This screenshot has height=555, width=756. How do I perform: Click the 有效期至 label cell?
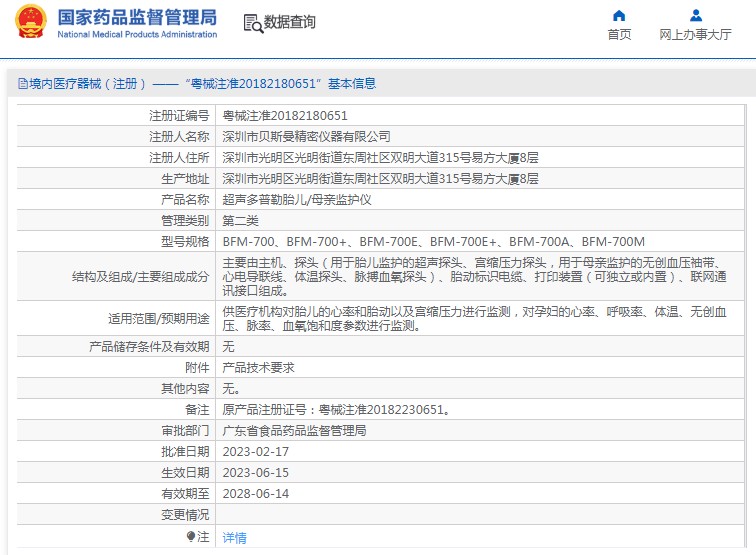coord(116,494)
